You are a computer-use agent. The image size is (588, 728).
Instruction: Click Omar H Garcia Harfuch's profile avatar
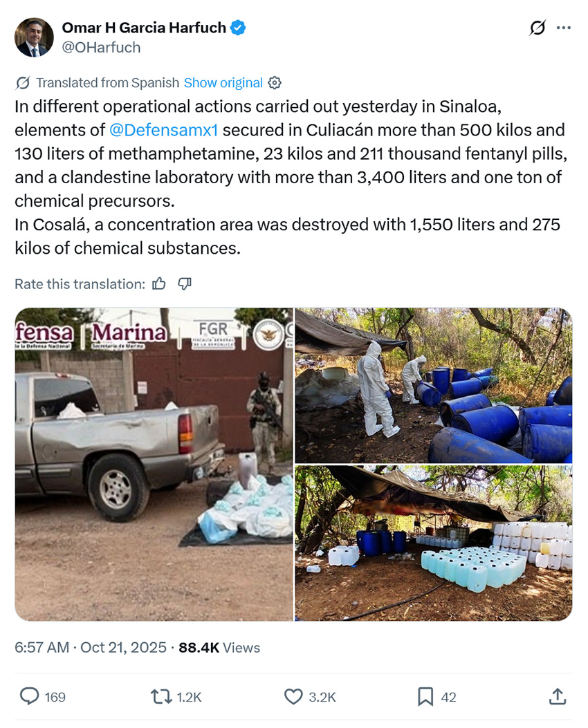click(x=34, y=36)
